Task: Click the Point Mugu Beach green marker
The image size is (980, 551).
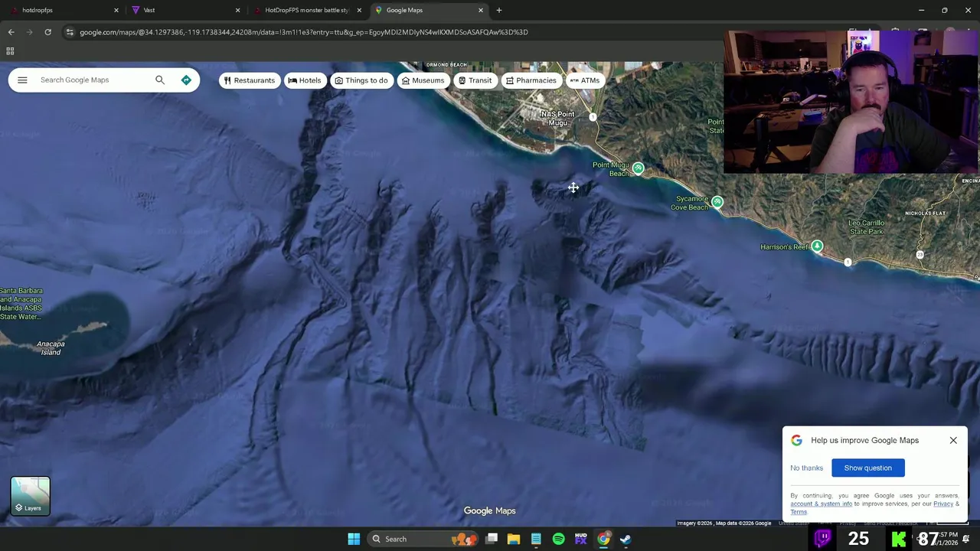Action: pos(638,168)
